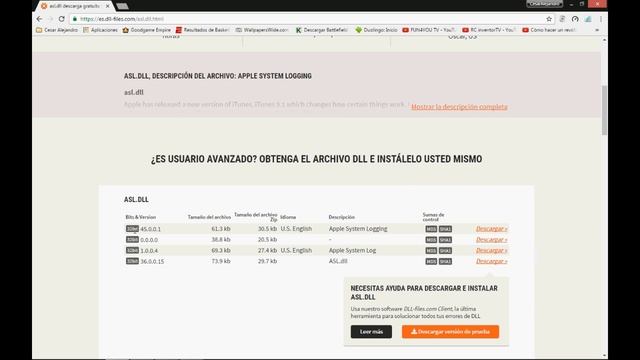Click the Sumas de control column header
The height and width of the screenshot is (360, 640).
433,217
